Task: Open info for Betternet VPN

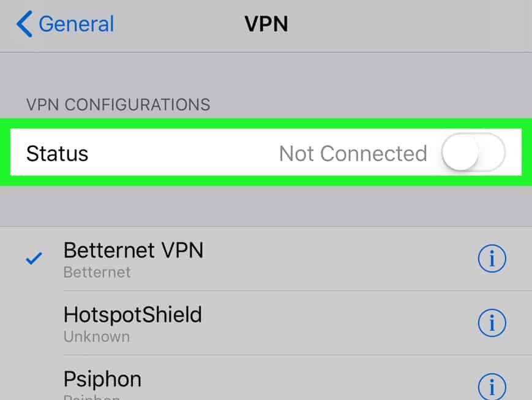Action: point(492,258)
